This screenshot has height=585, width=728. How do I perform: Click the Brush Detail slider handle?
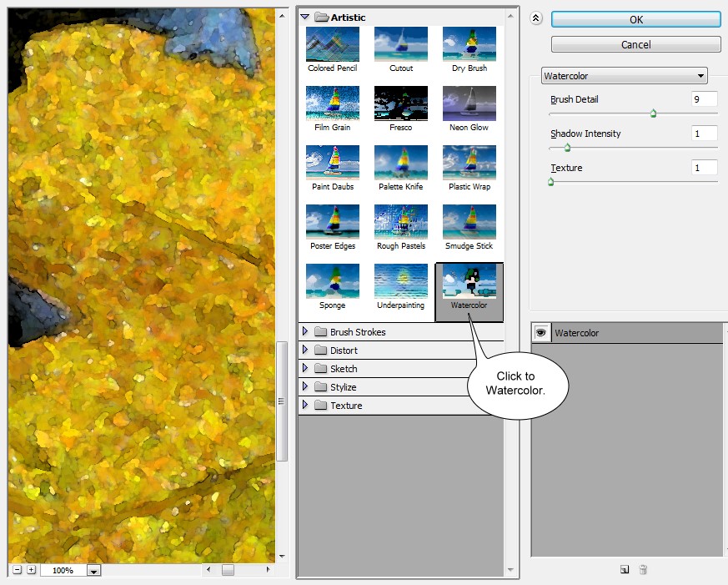click(x=653, y=113)
